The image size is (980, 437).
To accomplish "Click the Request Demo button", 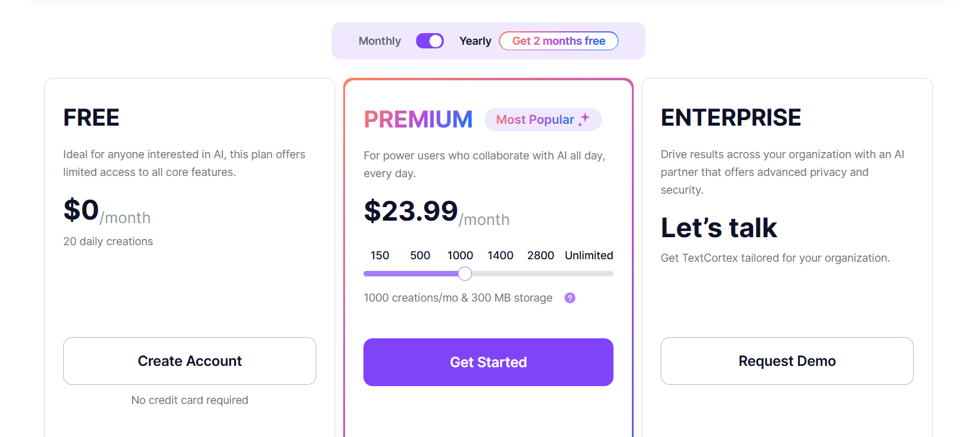I will click(786, 361).
